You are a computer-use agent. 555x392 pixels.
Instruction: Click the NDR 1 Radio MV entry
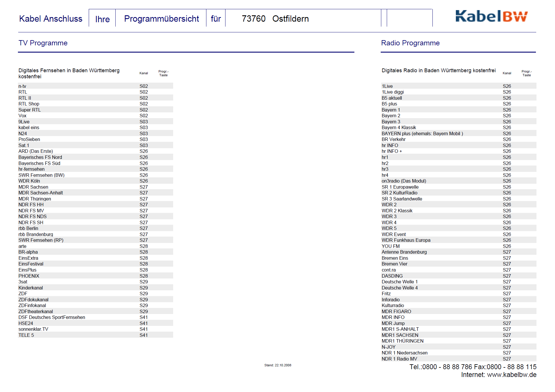(x=399, y=359)
